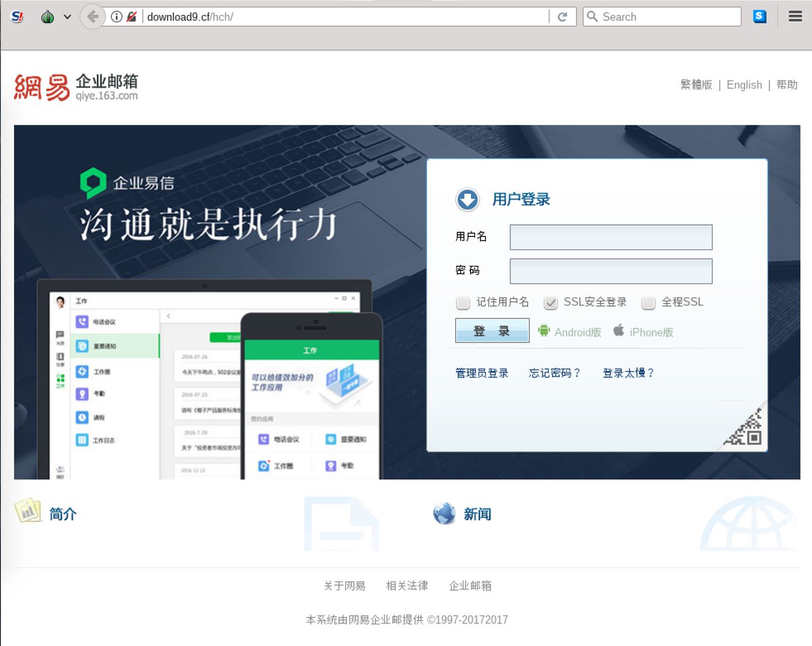The width and height of the screenshot is (812, 646).
Task: Click the phone mockup in banner
Action: (x=311, y=396)
